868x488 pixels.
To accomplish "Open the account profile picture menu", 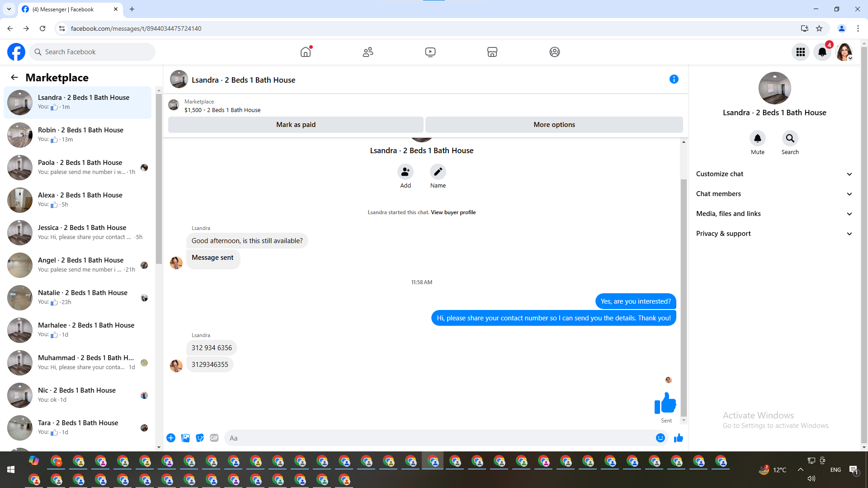I will (844, 52).
